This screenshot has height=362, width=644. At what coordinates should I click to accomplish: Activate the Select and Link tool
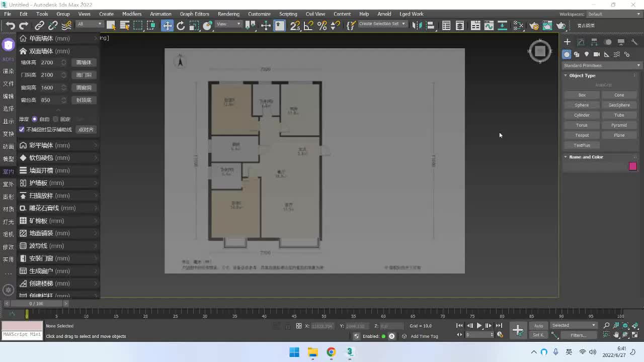(x=39, y=26)
